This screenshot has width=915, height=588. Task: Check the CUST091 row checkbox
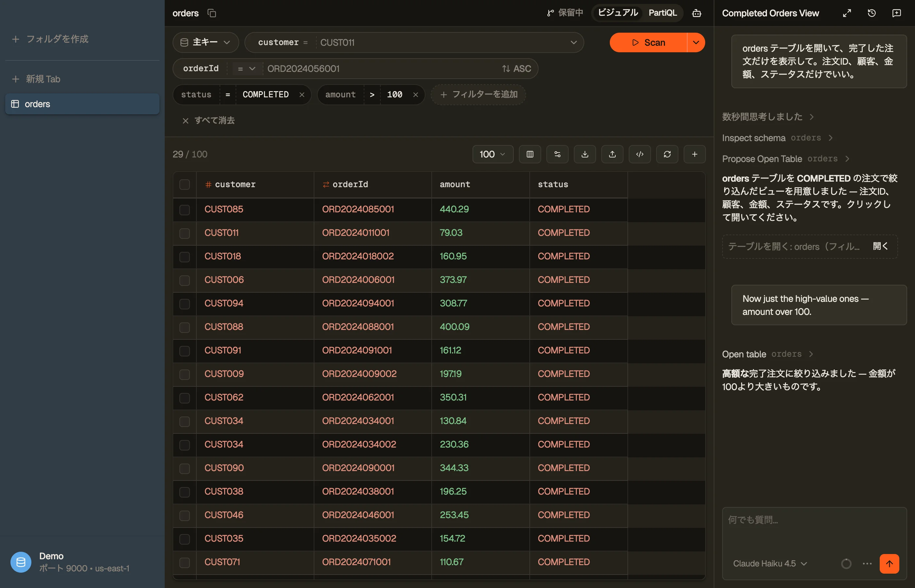[184, 351]
